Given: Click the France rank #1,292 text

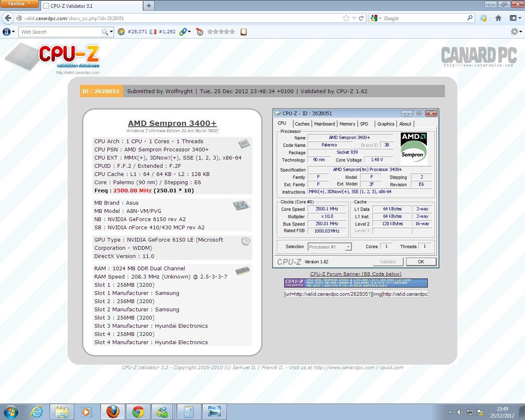Looking at the screenshot, I should point(167,32).
